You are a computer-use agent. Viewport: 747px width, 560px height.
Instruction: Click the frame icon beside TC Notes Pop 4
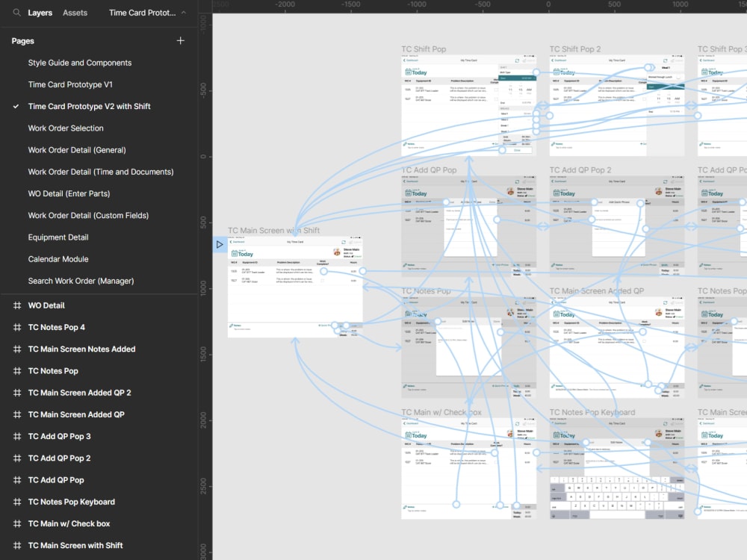17,328
